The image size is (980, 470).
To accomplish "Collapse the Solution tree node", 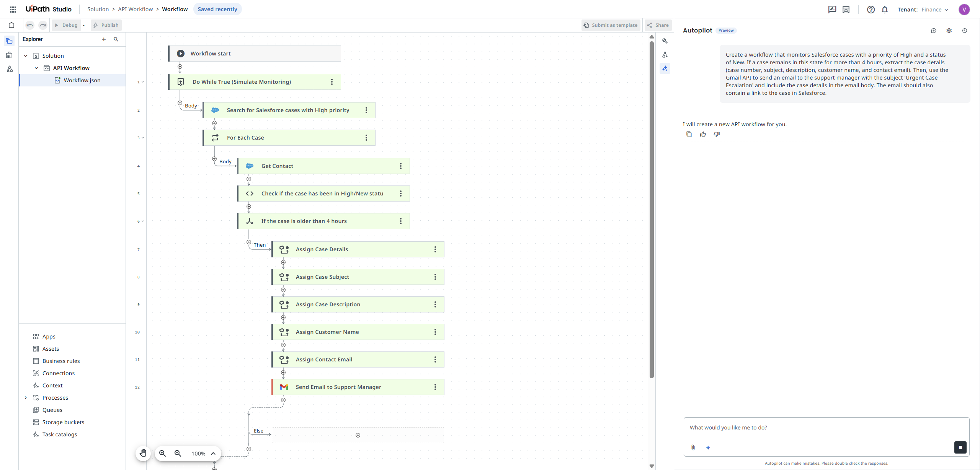I will [26, 56].
